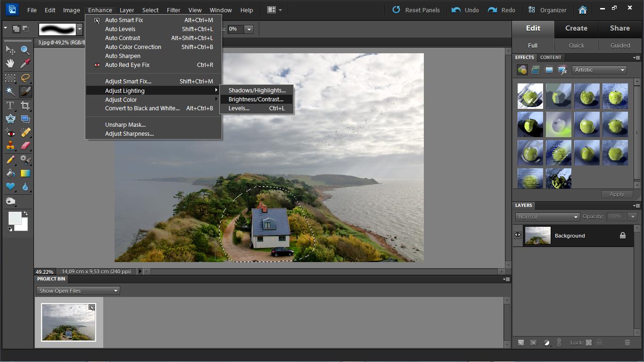Image resolution: width=644 pixels, height=362 pixels.
Task: Select the Hand pan tool
Action: 10,64
